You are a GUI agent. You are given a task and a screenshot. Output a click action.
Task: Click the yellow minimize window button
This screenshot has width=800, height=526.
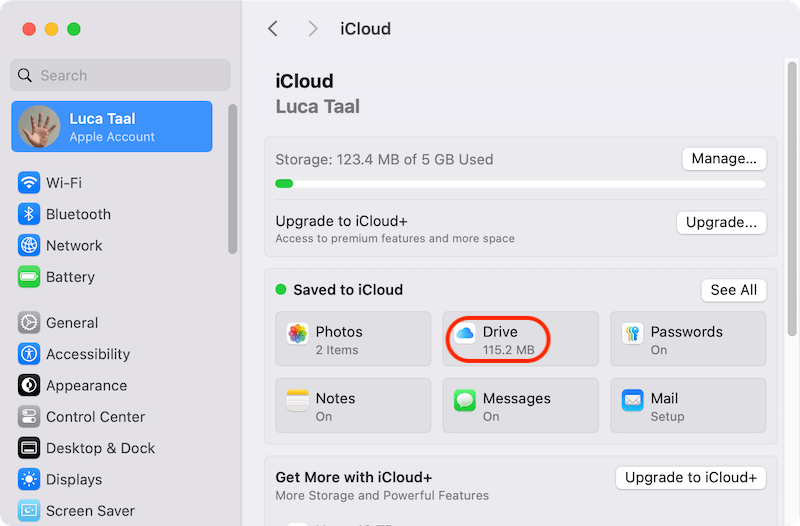pyautogui.click(x=52, y=29)
